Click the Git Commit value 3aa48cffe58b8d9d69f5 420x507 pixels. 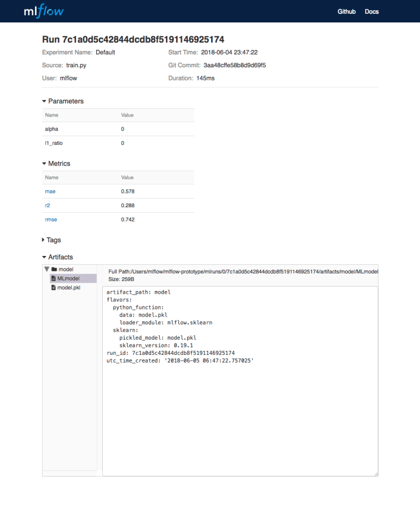click(x=235, y=65)
